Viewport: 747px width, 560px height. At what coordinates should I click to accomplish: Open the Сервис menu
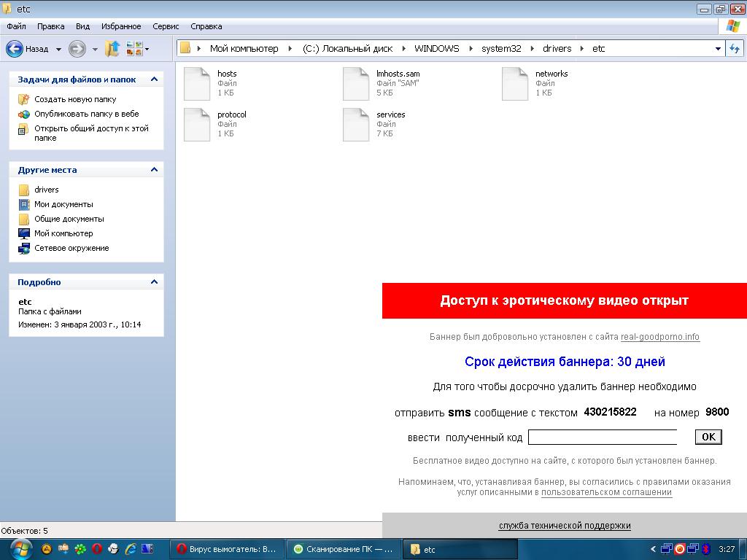[166, 26]
